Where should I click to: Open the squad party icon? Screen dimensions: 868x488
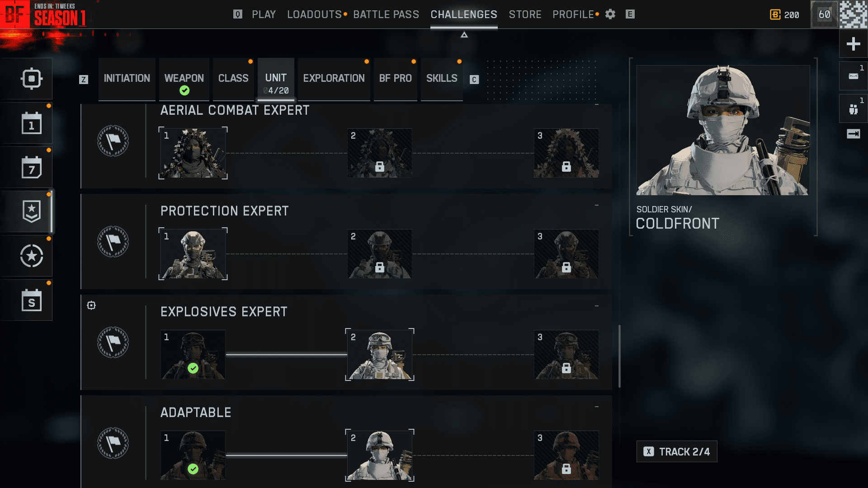853,109
